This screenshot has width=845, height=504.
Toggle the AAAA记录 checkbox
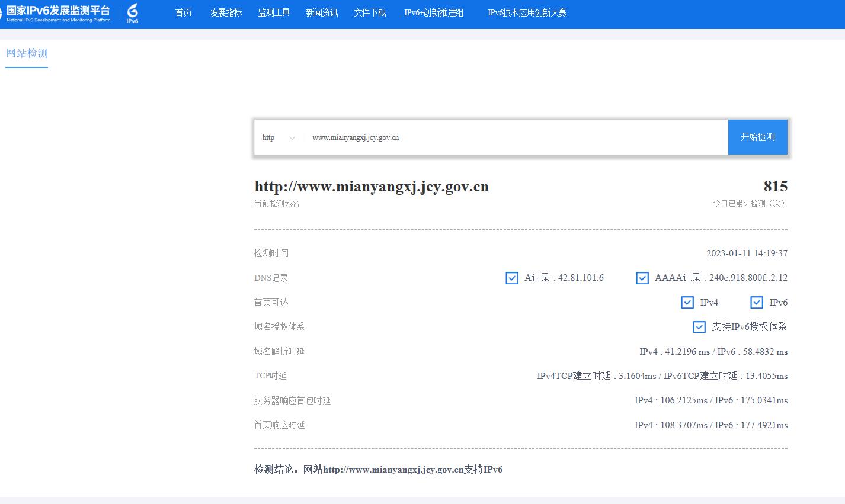tap(642, 278)
